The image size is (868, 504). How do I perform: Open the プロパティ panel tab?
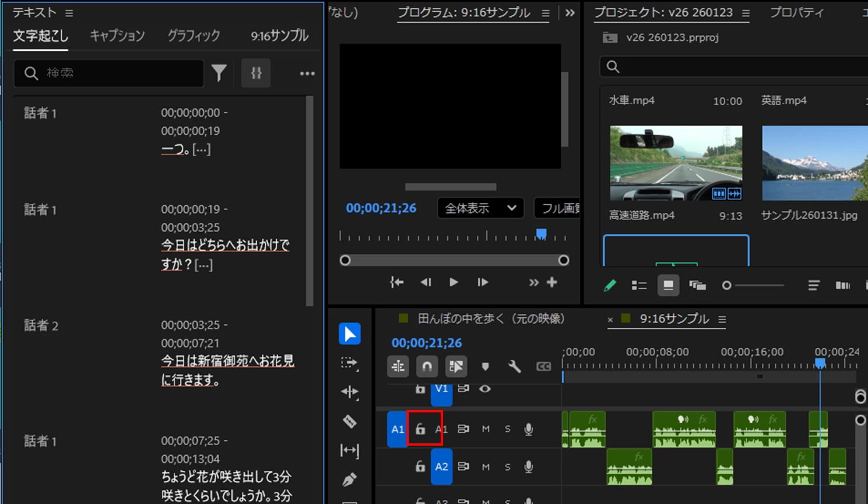coord(796,12)
